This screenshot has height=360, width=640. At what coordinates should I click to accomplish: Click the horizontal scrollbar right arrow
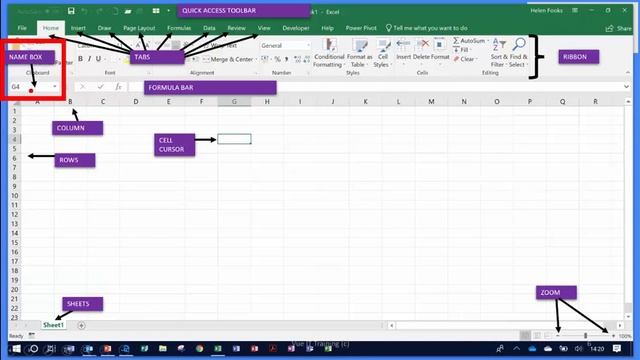(620, 325)
